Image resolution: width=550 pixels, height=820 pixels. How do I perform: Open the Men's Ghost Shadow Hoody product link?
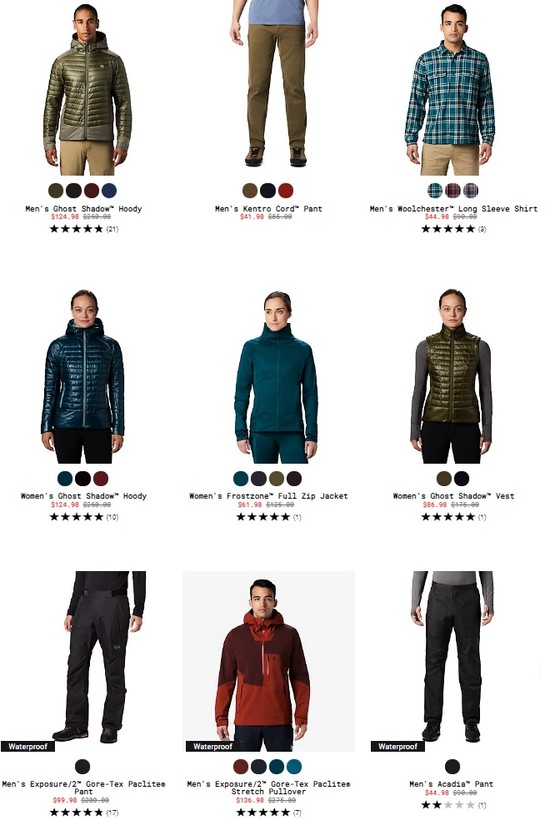(84, 209)
